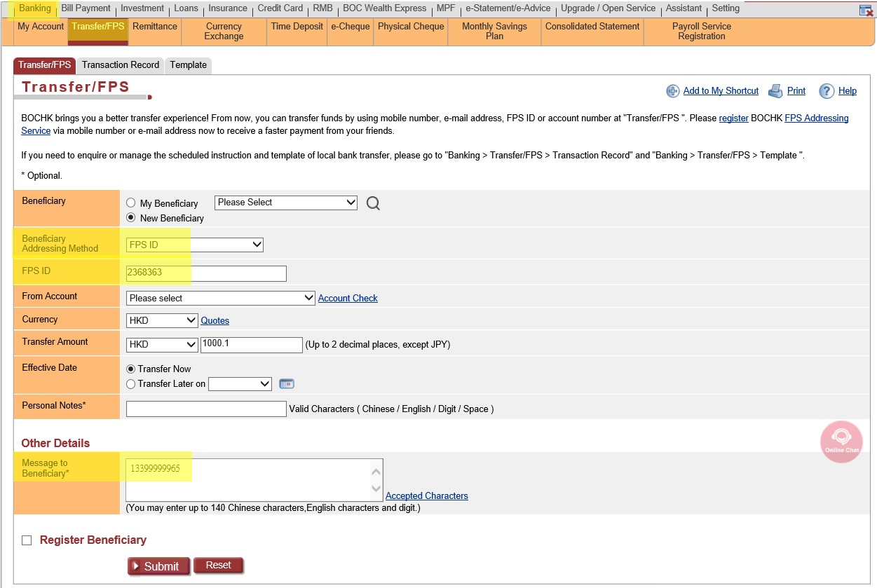Open the Beneficiary Addressing Method dropdown
The height and width of the screenshot is (588, 877).
pos(195,245)
